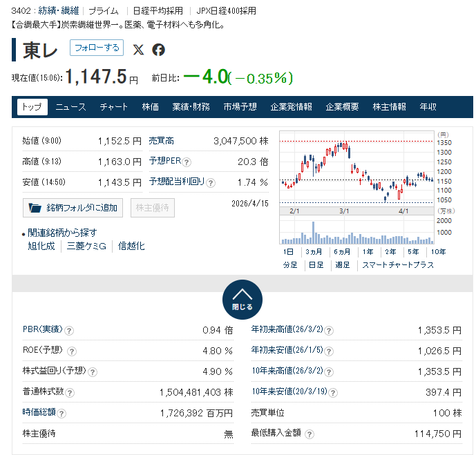Click the volume bar chart
This screenshot has width=476, height=455.
point(356,230)
